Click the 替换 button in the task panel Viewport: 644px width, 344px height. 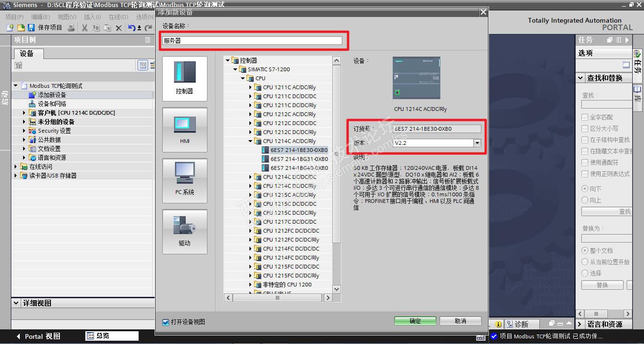tap(603, 285)
